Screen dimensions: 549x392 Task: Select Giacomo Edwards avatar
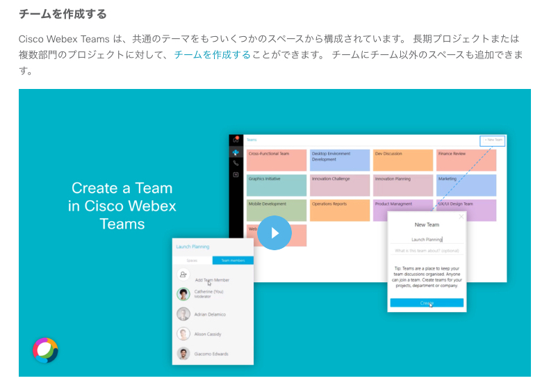183,354
